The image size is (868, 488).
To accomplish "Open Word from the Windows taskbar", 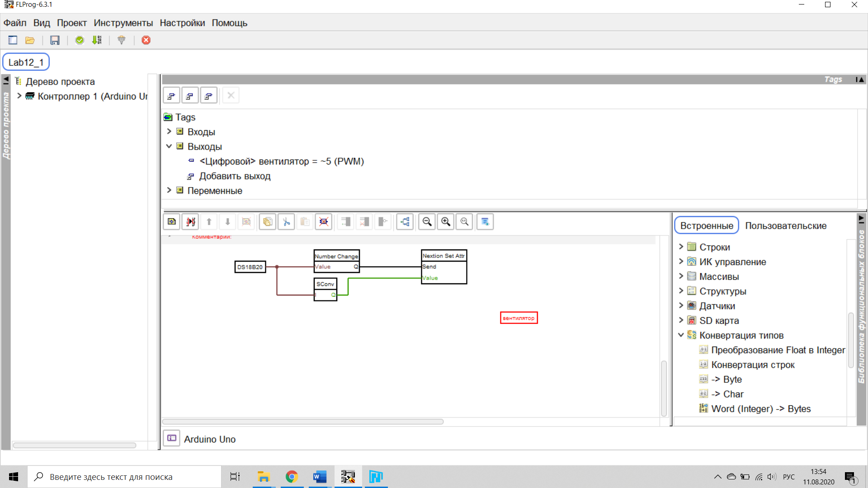I will 320,477.
